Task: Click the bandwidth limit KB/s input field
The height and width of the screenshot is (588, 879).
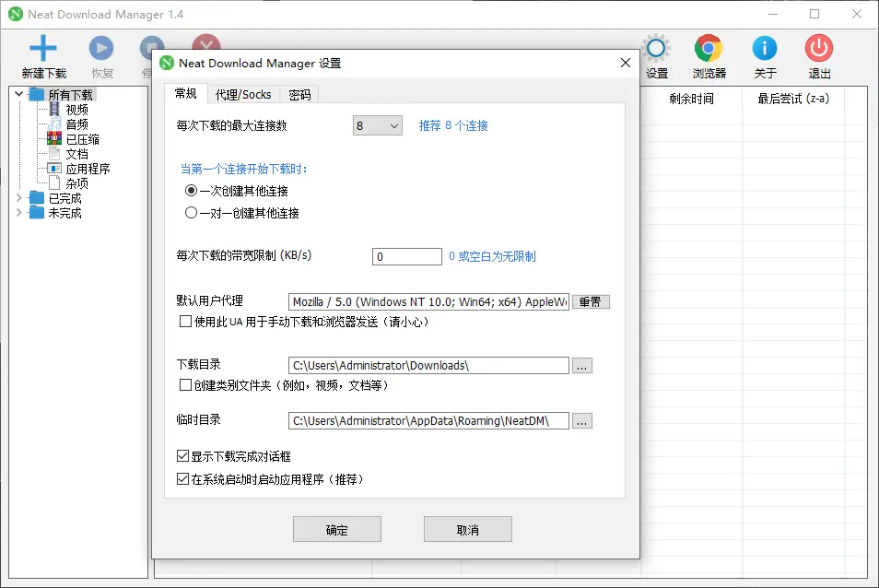Action: click(407, 257)
